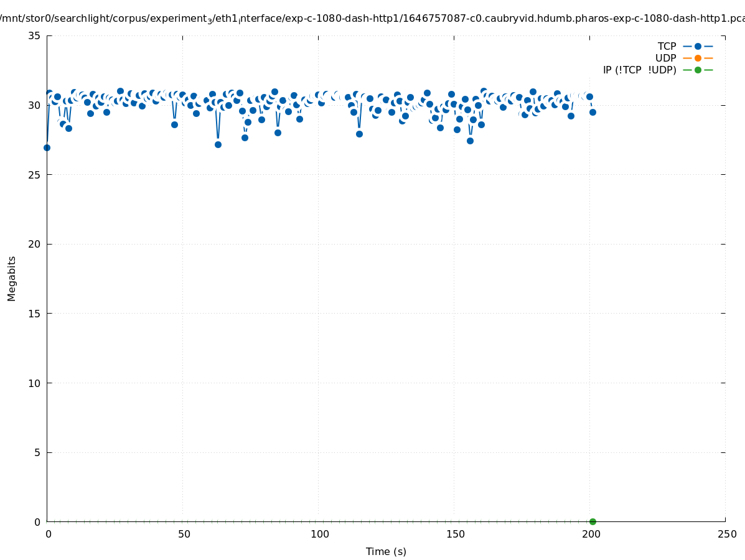This screenshot has width=745, height=560.
Task: Click the 20 tick label on the y-axis
Action: (x=34, y=244)
